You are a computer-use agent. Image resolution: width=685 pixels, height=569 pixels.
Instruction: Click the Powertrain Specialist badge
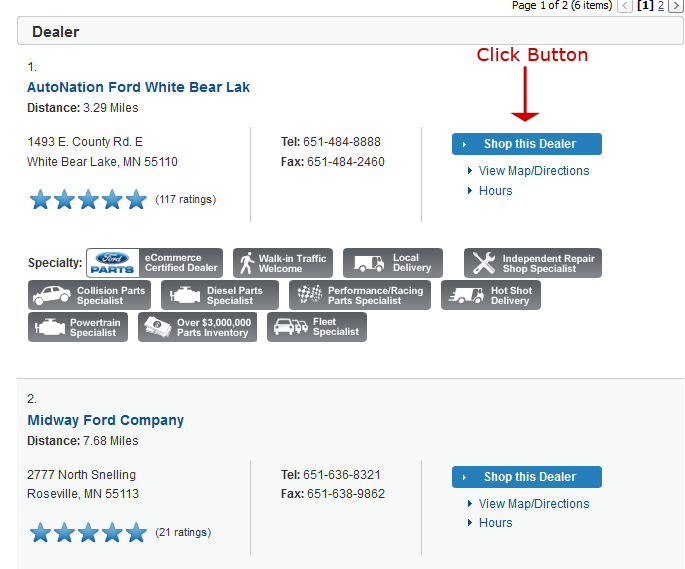tap(78, 327)
